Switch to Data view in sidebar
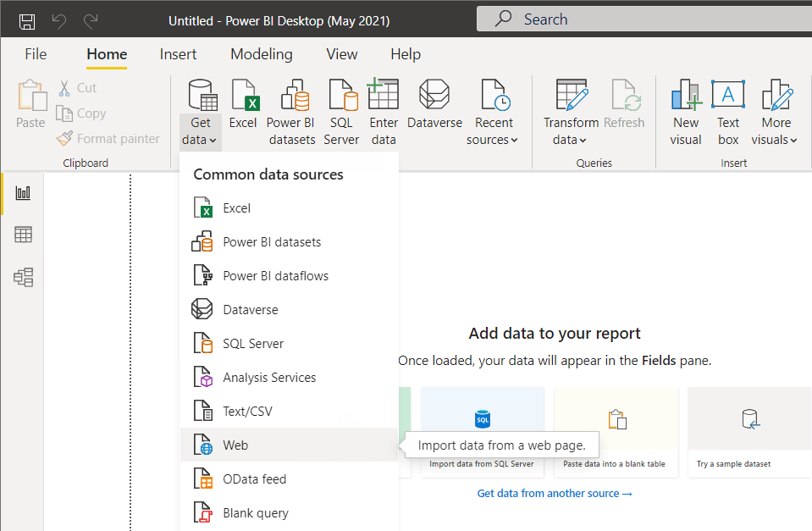The height and width of the screenshot is (531, 812). click(23, 235)
